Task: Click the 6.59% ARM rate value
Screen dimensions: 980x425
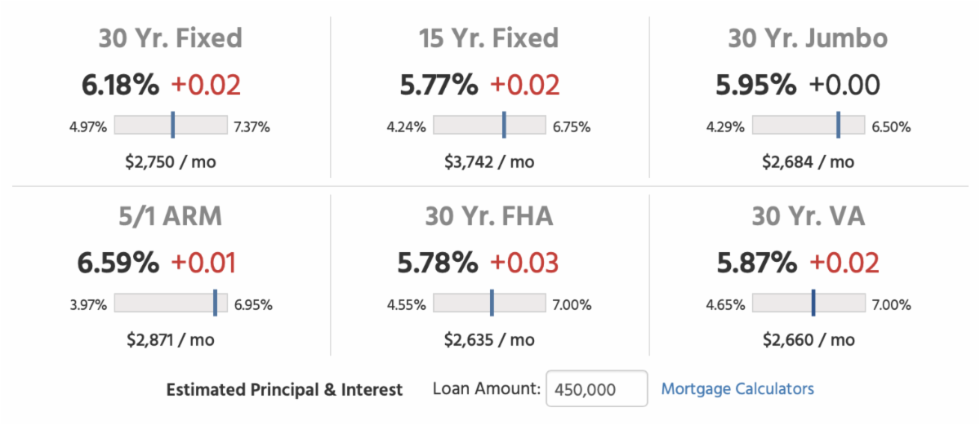Action: 118,263
